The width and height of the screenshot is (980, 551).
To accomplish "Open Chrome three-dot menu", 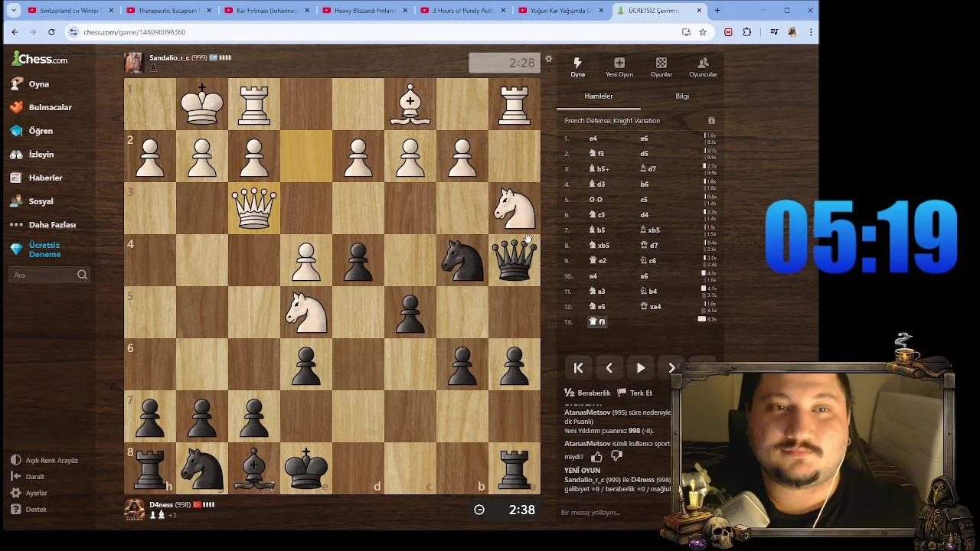I will pyautogui.click(x=811, y=32).
